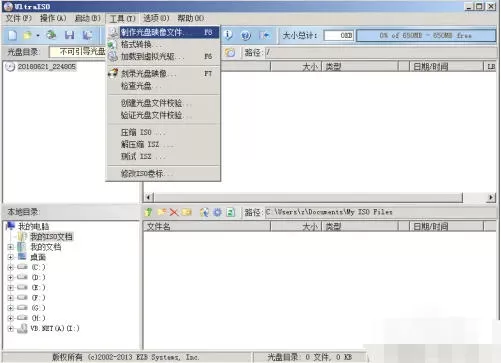This screenshot has height=363, width=501.
Task: Expand the (G:) drive node
Action: point(10,308)
